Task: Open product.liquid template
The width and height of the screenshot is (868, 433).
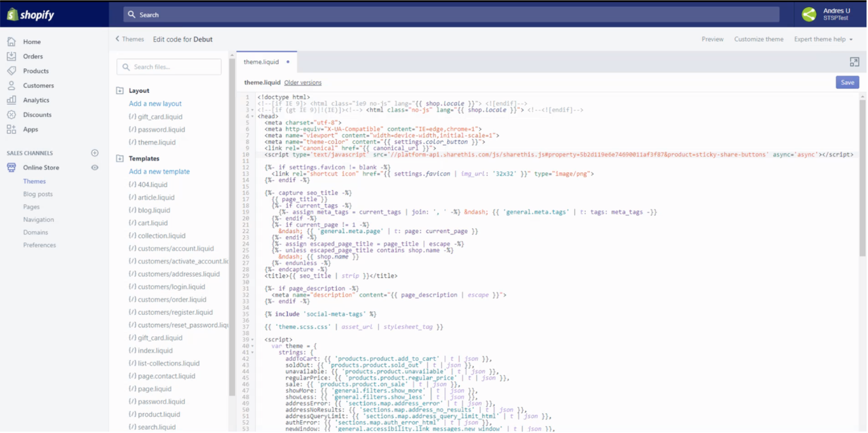Action: [154, 414]
